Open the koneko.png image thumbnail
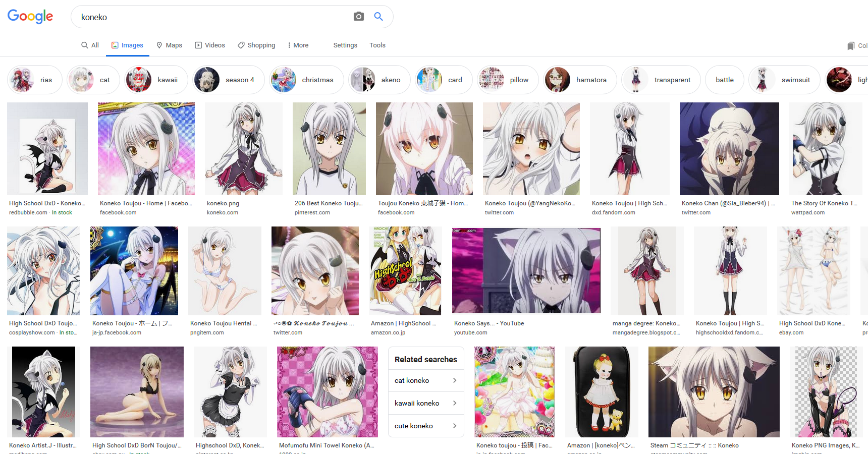Screen dimensions: 868x454 [x=244, y=149]
